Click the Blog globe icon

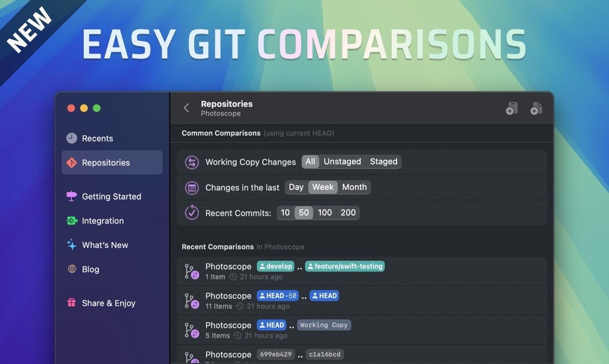(x=72, y=269)
